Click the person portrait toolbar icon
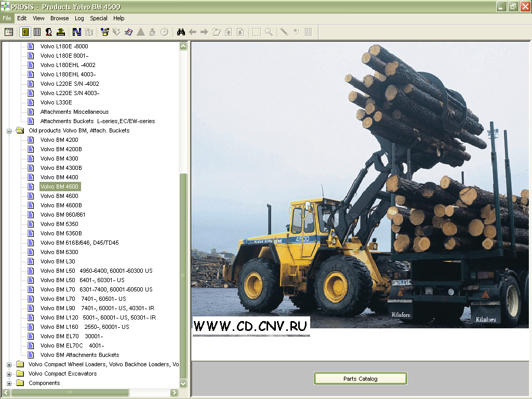Viewport: 532px width, 399px height. [49, 32]
